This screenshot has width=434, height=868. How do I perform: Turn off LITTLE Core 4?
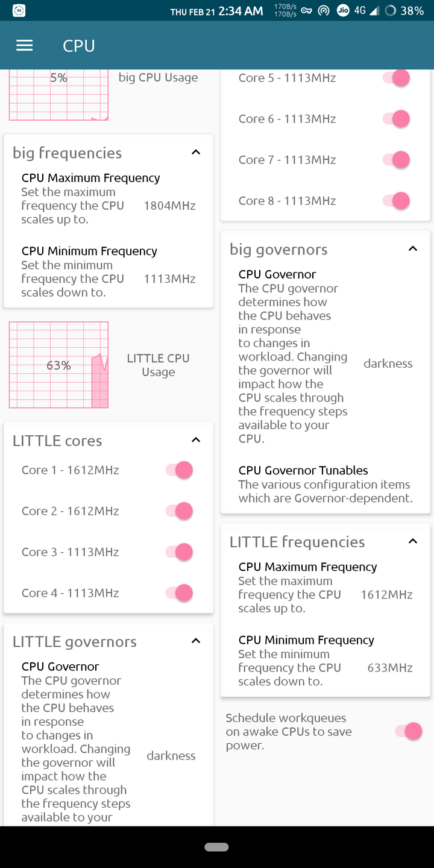point(180,593)
